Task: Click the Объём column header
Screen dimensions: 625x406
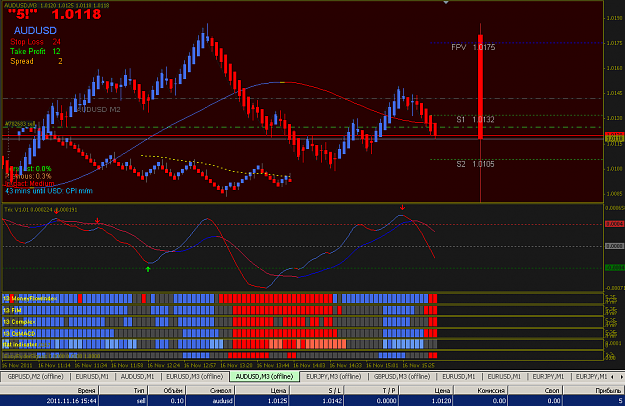Action: [x=167, y=390]
